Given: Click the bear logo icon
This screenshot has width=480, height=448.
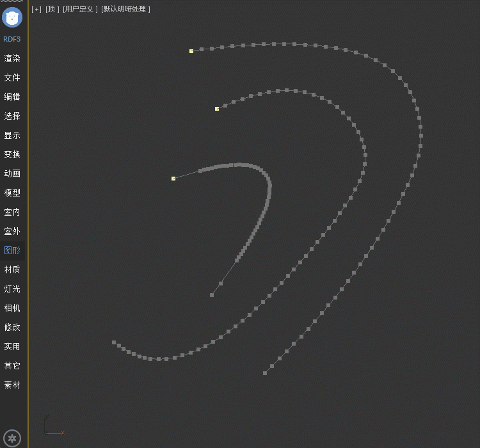Looking at the screenshot, I should (x=12, y=17).
